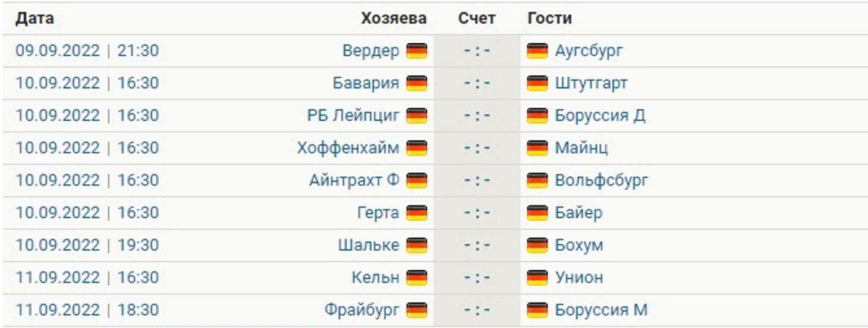Click the Вердер vs Аугсбург score cell

pyautogui.click(x=477, y=51)
